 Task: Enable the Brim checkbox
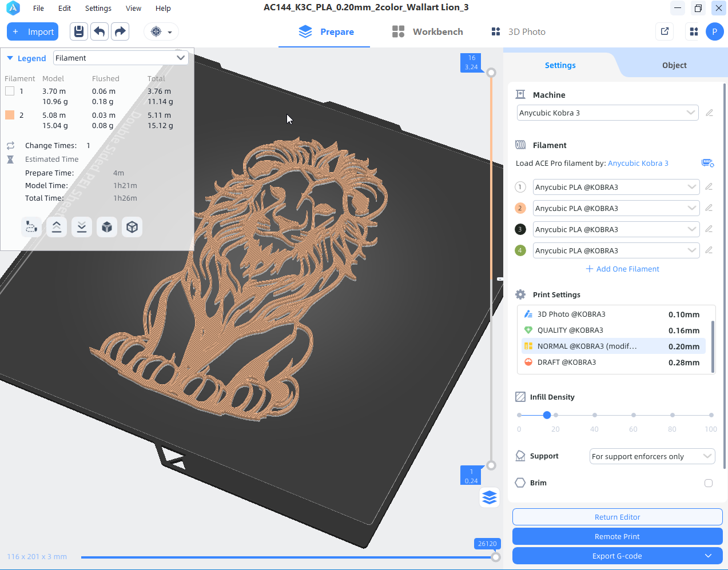pos(709,483)
